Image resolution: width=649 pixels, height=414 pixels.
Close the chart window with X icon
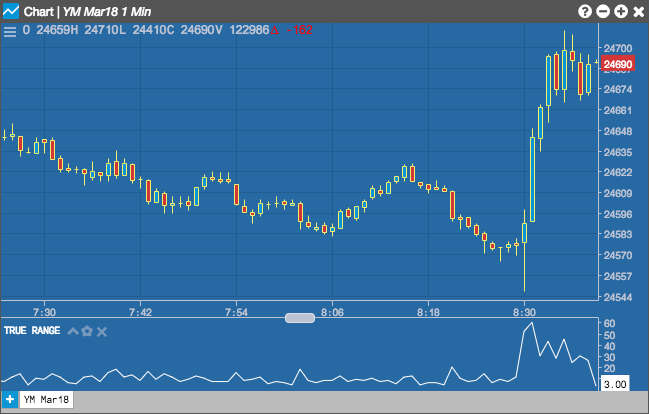(639, 12)
